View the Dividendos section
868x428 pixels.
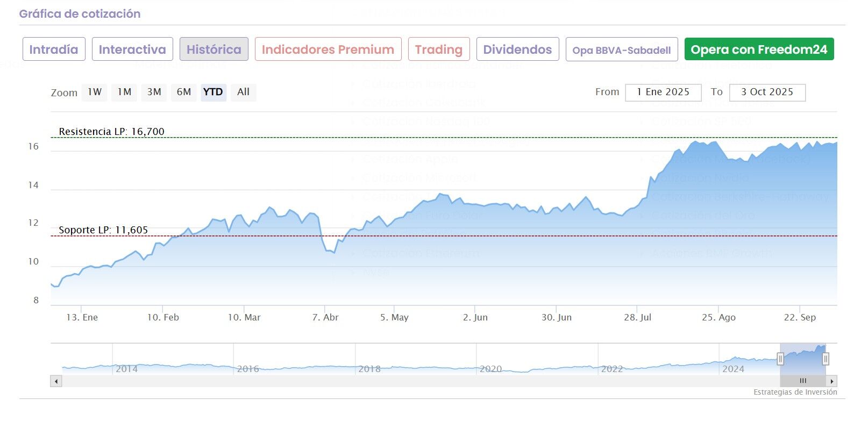517,49
